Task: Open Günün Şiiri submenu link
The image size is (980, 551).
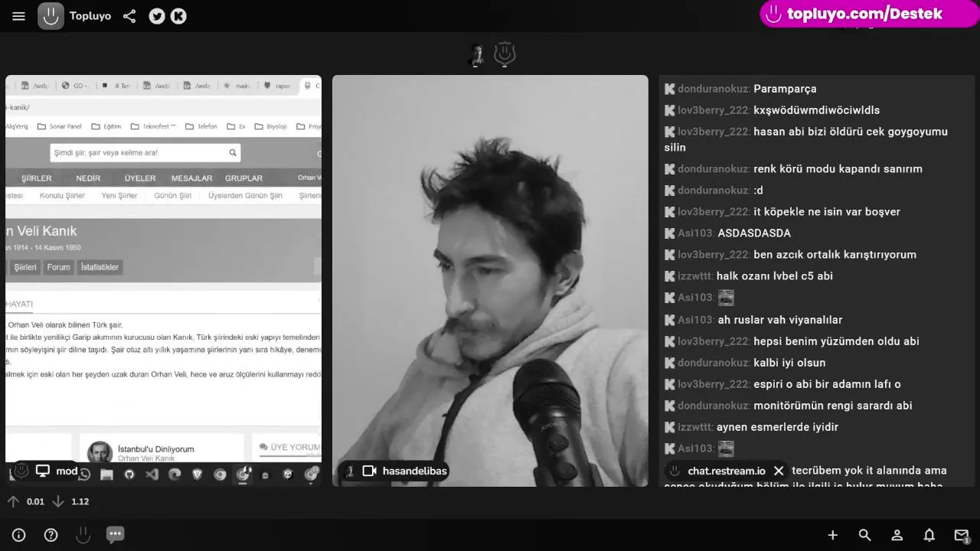Action: click(x=173, y=196)
